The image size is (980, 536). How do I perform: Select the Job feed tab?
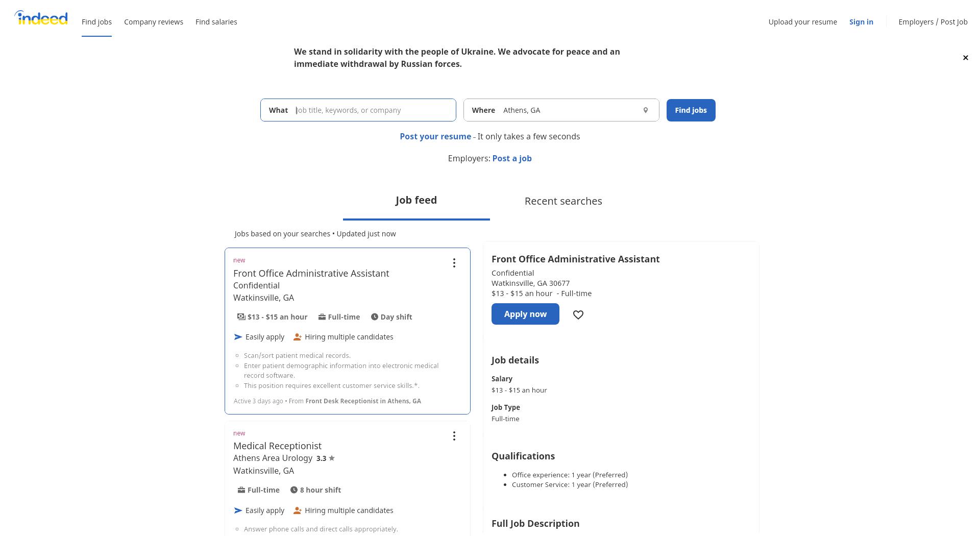(416, 201)
